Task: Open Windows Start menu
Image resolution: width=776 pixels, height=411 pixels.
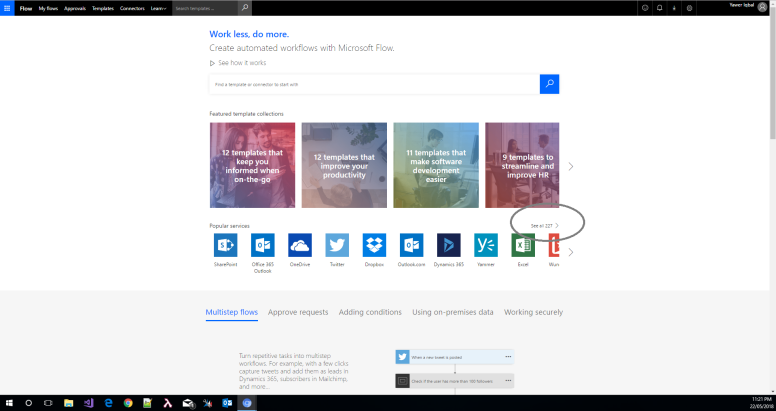Action: pyautogui.click(x=9, y=403)
